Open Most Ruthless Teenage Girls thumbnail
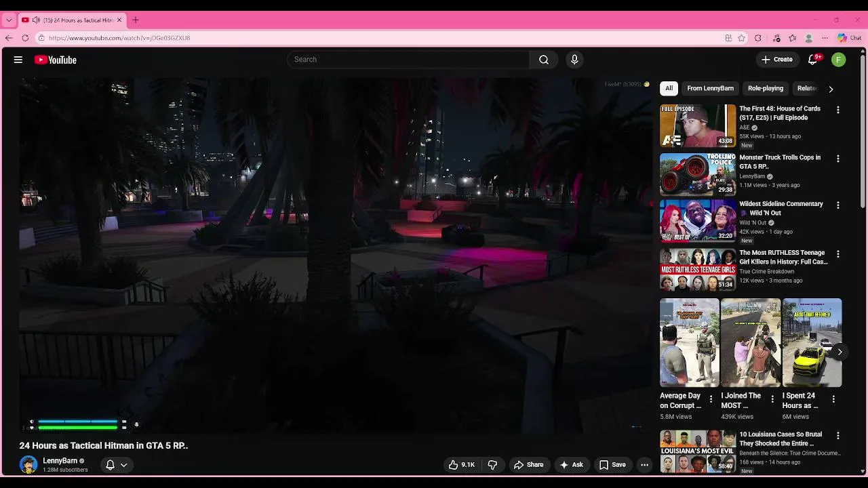 tap(698, 270)
